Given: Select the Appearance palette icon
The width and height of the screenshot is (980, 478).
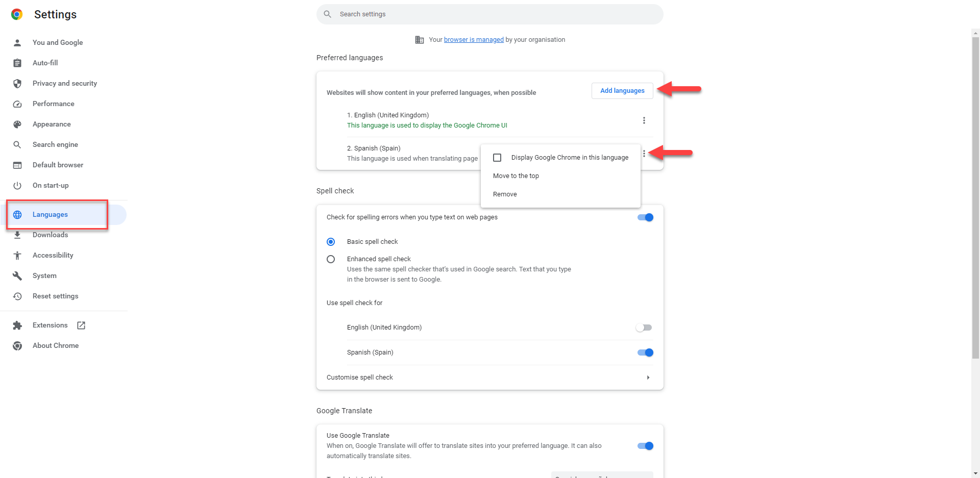Looking at the screenshot, I should click(x=17, y=124).
